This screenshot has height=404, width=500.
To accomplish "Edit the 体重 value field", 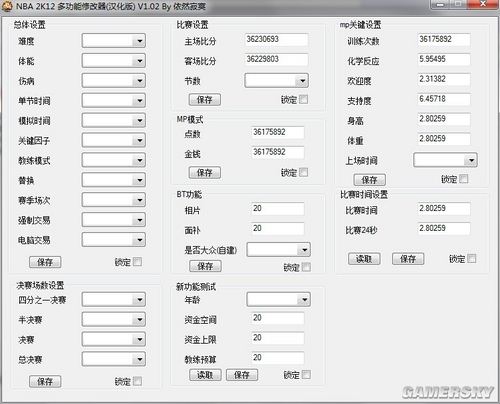I will pyautogui.click(x=444, y=139).
